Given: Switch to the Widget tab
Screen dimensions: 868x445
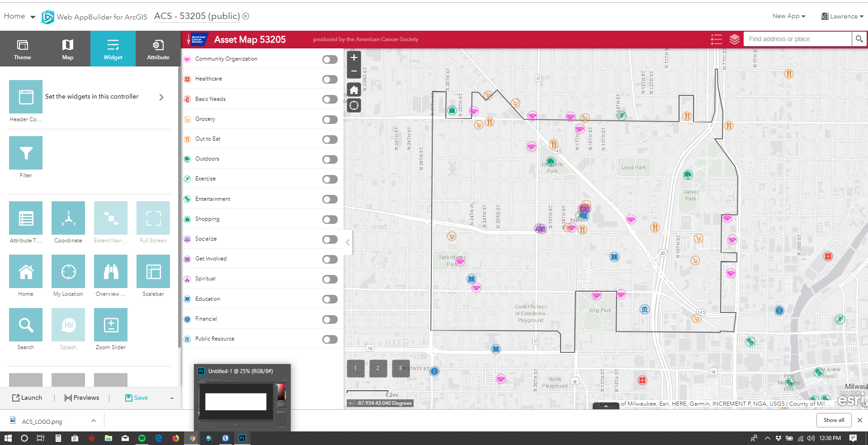Looking at the screenshot, I should tap(113, 49).
